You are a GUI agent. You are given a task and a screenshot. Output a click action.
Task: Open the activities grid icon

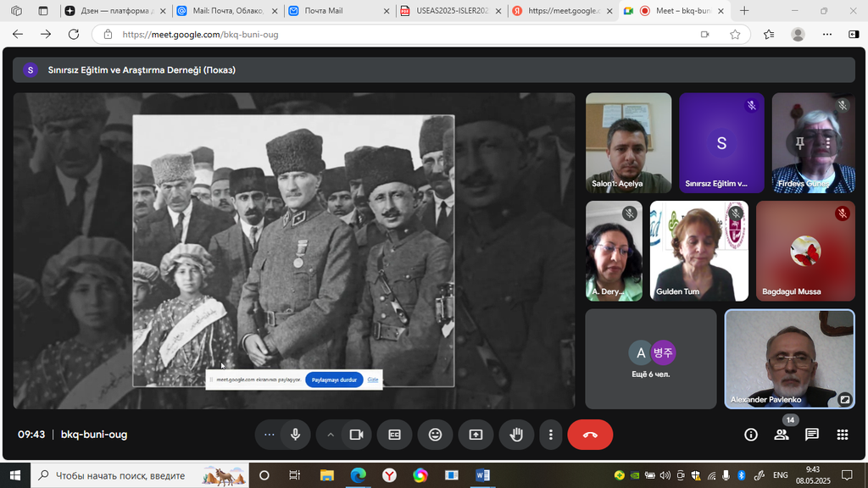[842, 435]
